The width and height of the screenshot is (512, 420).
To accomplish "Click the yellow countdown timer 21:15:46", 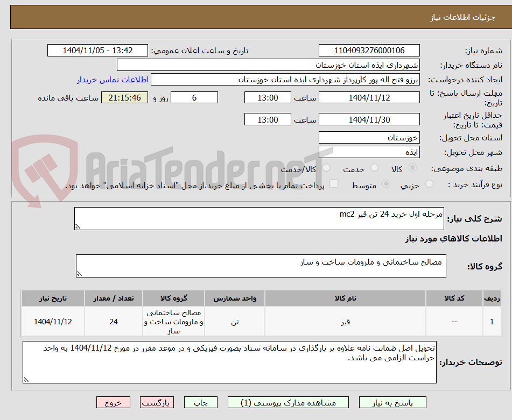I will click(x=124, y=97).
